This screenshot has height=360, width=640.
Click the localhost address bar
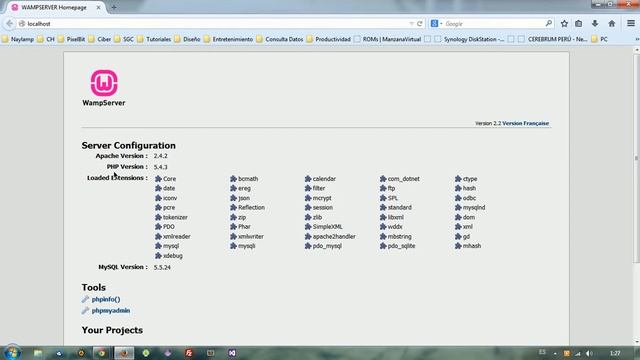pyautogui.click(x=216, y=24)
